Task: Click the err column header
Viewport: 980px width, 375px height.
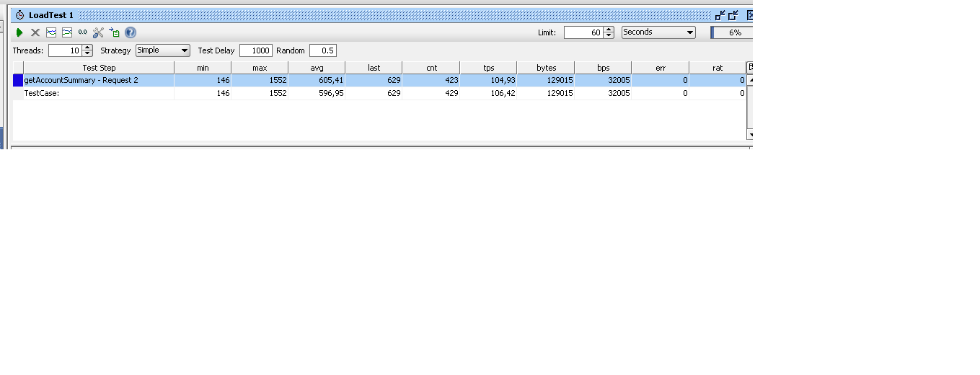Action: coord(661,68)
